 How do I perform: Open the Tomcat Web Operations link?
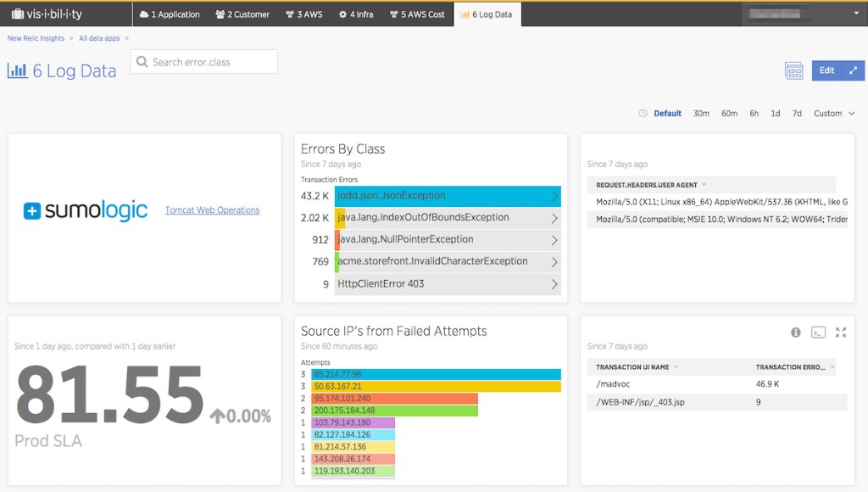pyautogui.click(x=212, y=210)
